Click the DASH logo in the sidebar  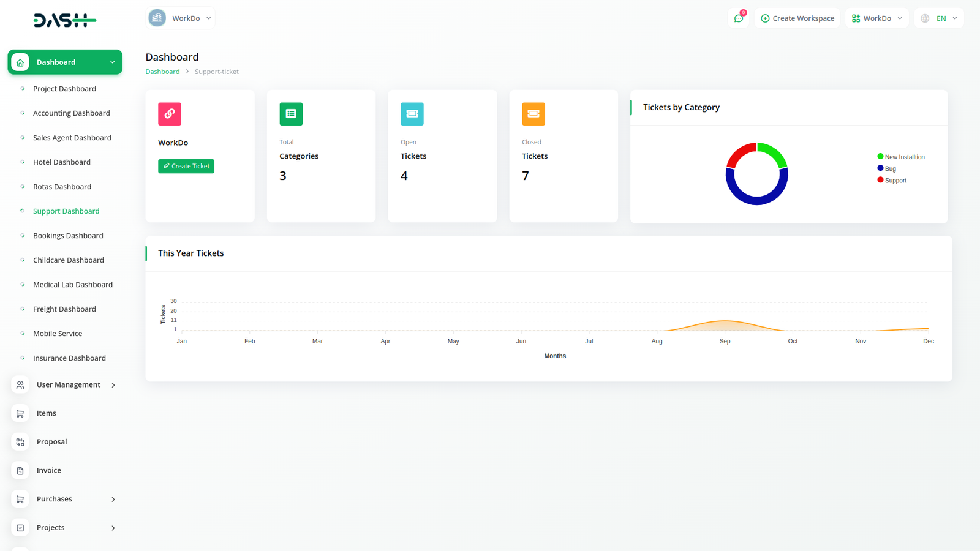click(x=64, y=21)
